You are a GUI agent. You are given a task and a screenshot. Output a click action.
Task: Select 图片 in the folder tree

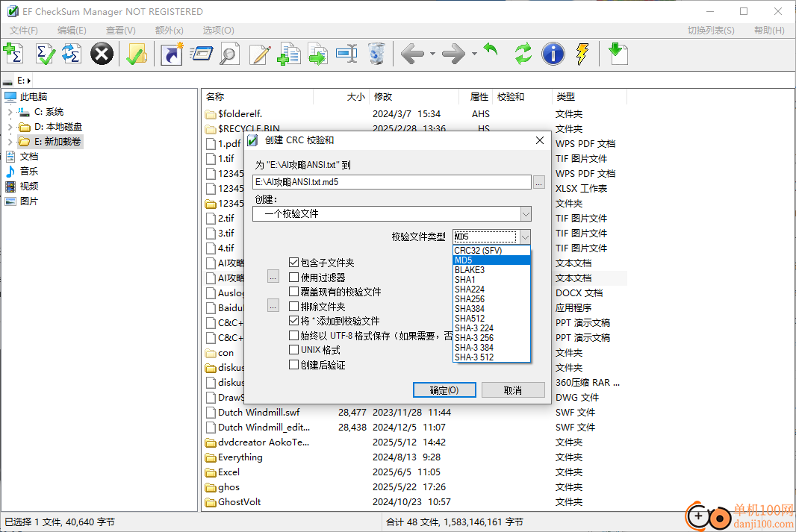[x=29, y=201]
